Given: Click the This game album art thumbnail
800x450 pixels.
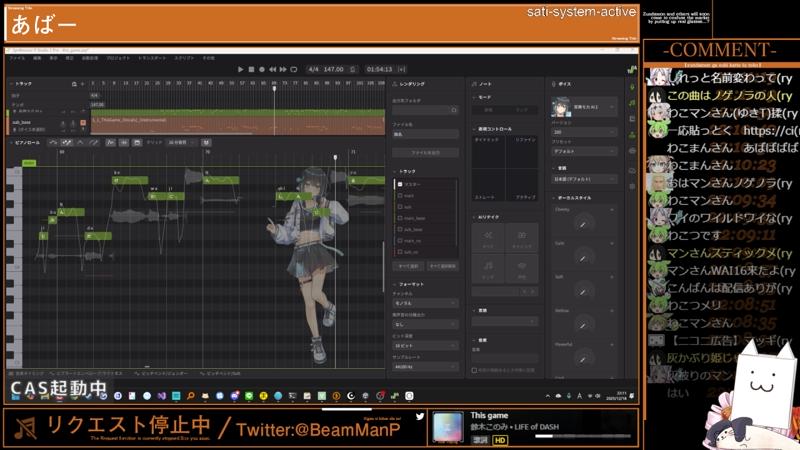Looking at the screenshot, I should click(448, 427).
